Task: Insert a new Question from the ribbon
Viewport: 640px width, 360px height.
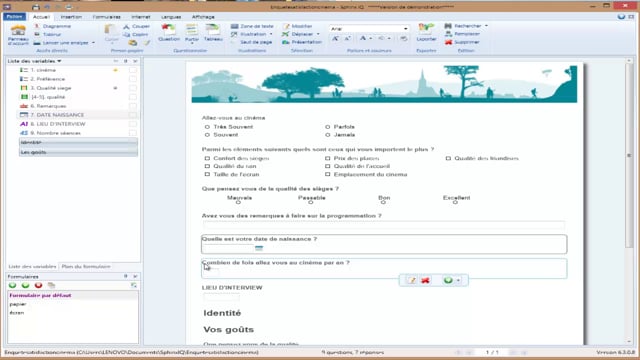Action: [169, 33]
